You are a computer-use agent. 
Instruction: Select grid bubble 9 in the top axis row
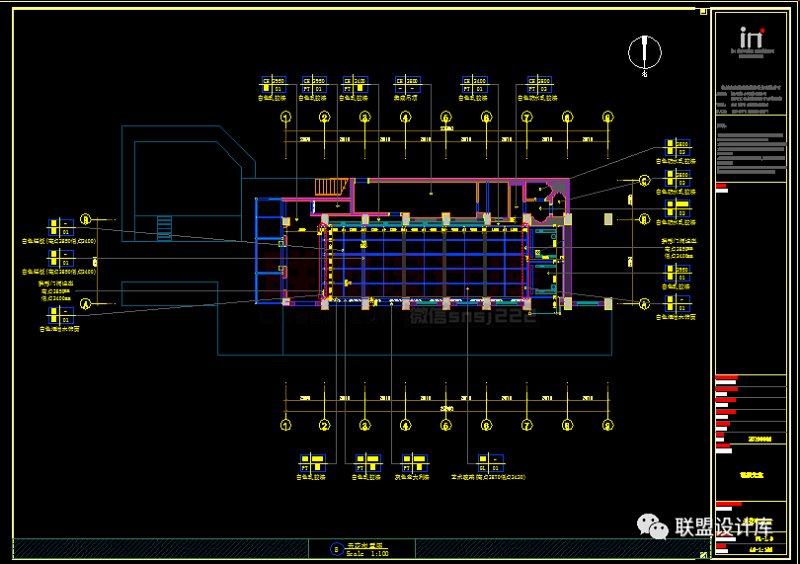click(607, 117)
